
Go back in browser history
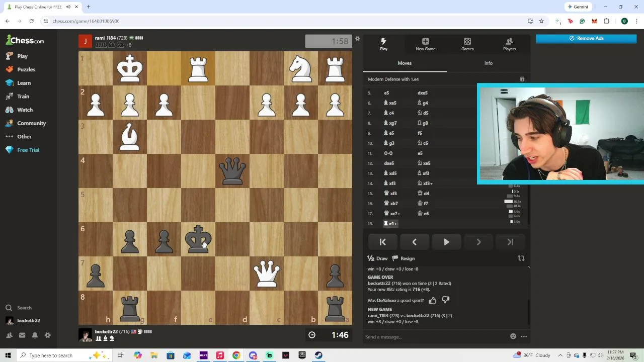point(7,21)
